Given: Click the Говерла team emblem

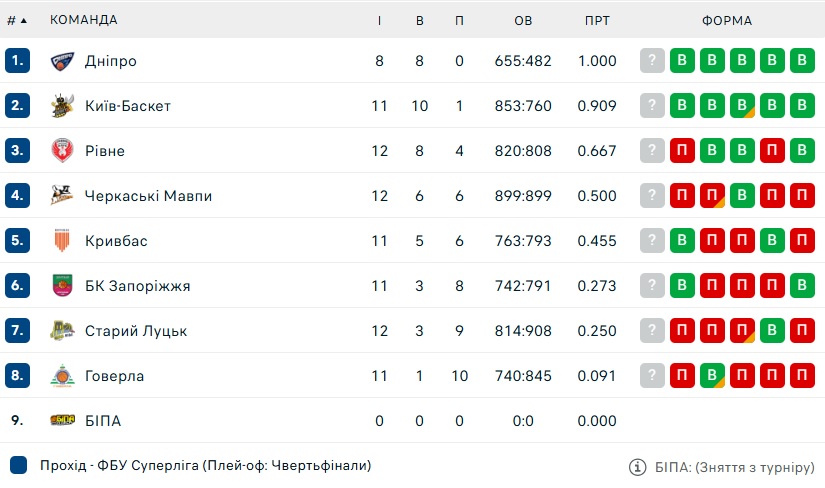Looking at the screenshot, I should pyautogui.click(x=62, y=376).
